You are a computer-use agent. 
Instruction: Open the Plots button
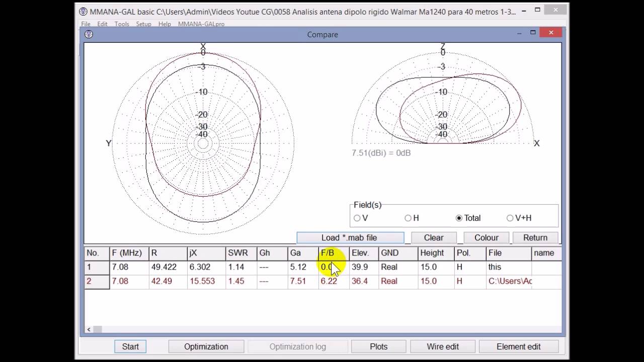[379, 346]
